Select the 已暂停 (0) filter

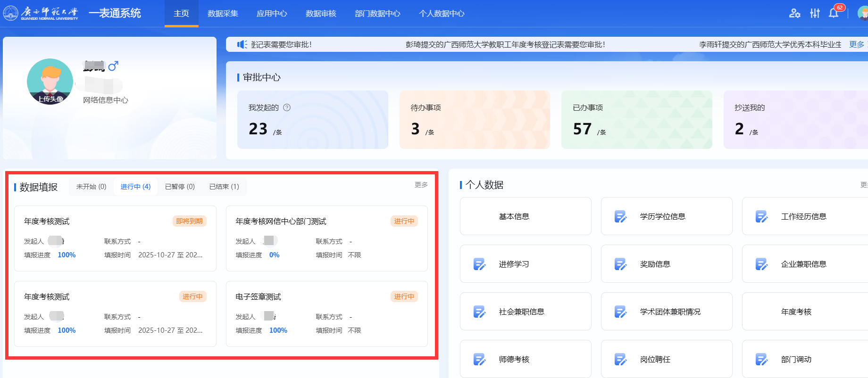click(180, 187)
